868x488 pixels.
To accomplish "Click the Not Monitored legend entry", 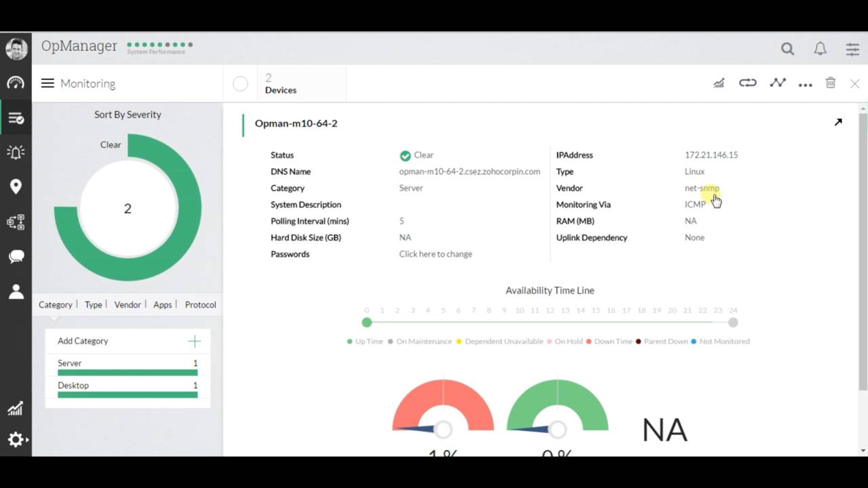I will (x=720, y=342).
